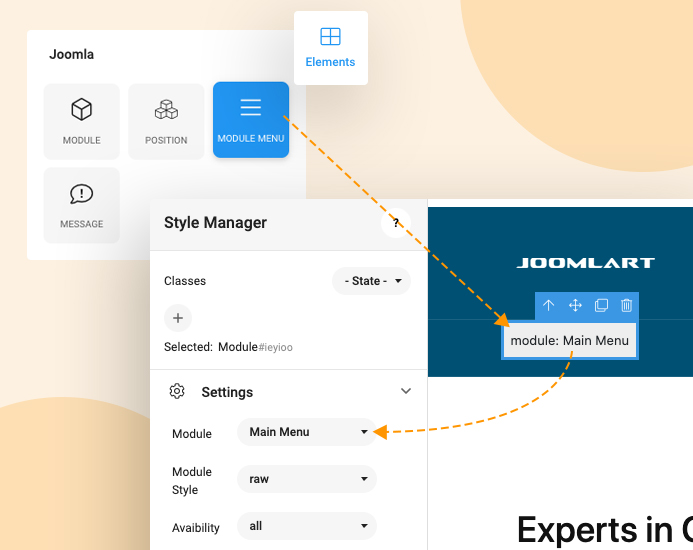The height and width of the screenshot is (550, 693).
Task: Collapse the Settings section chevron
Action: 406,391
